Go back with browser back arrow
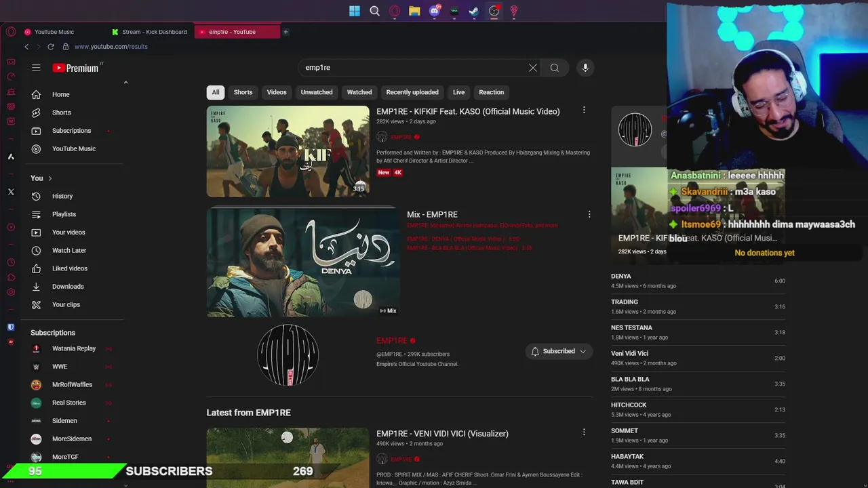 click(26, 47)
